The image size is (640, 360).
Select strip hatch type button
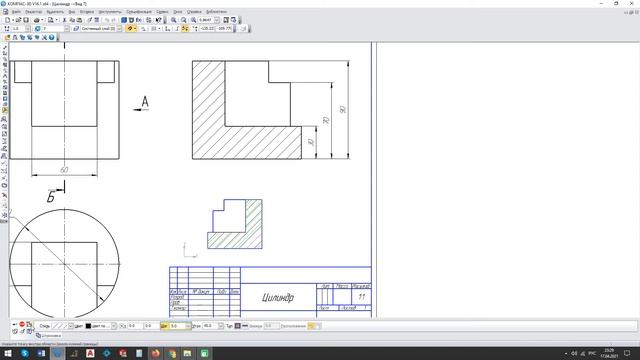(244, 326)
